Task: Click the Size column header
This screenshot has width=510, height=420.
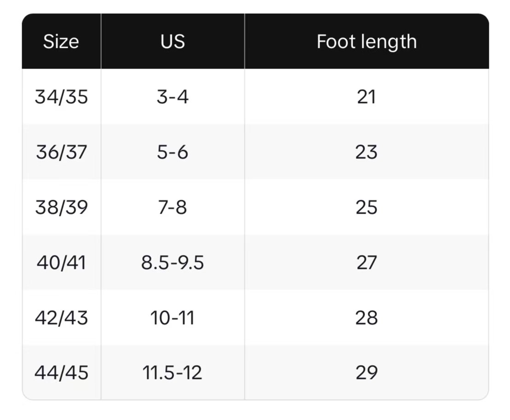Action: (61, 42)
